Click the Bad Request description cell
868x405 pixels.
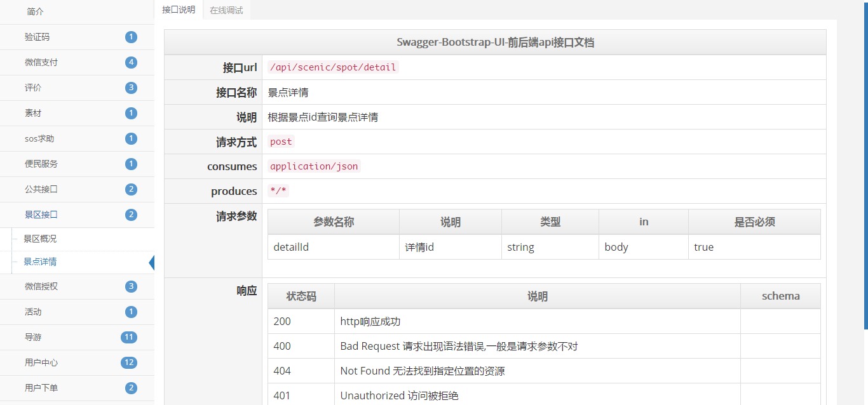click(x=538, y=346)
